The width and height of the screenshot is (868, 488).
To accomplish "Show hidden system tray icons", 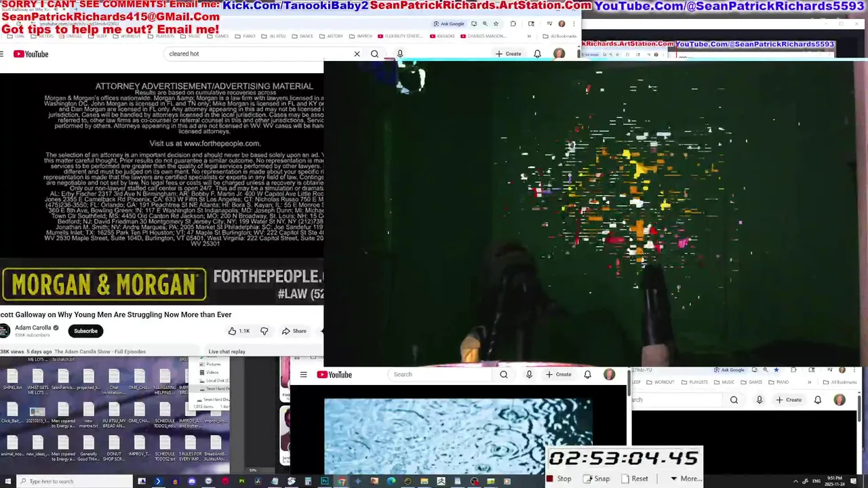I will click(x=795, y=481).
